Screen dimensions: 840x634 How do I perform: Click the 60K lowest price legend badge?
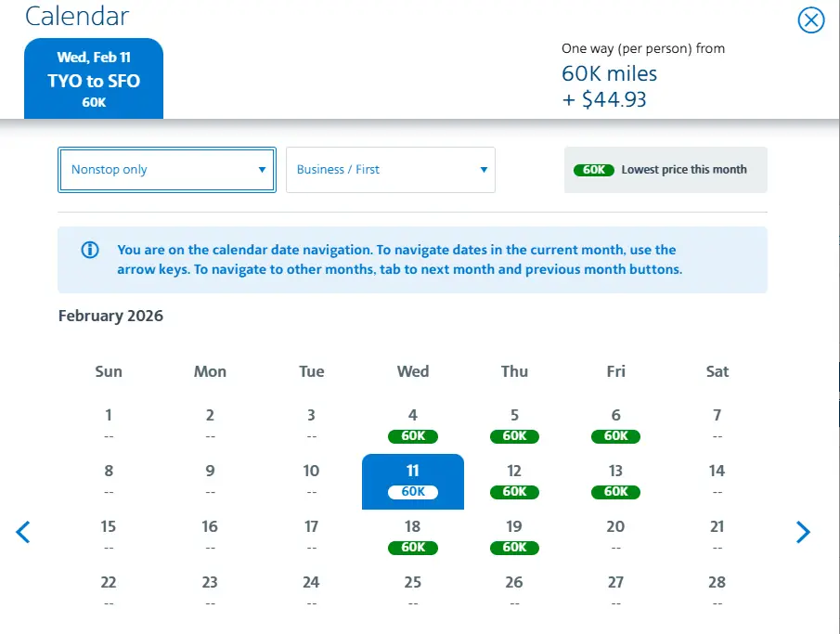coord(594,170)
